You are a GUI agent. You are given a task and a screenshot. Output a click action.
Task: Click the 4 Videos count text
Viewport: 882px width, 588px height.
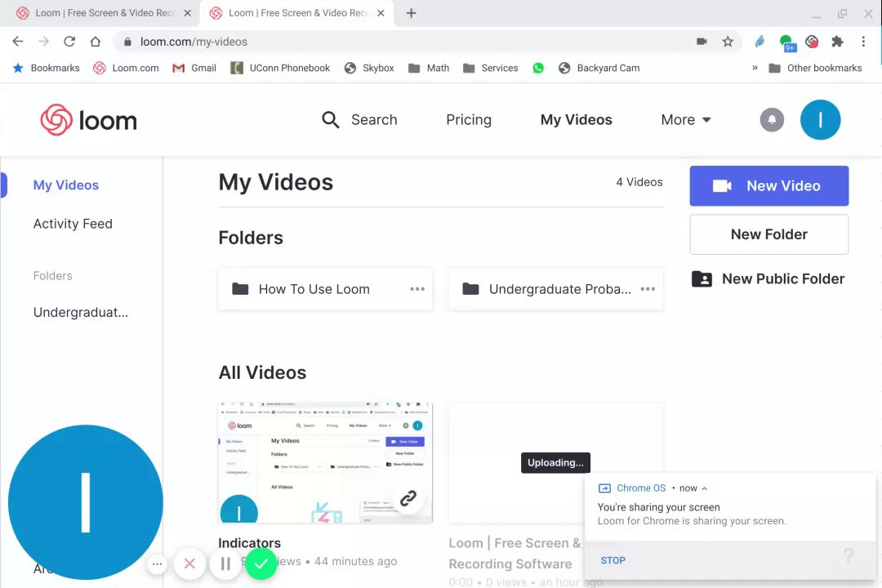(639, 182)
